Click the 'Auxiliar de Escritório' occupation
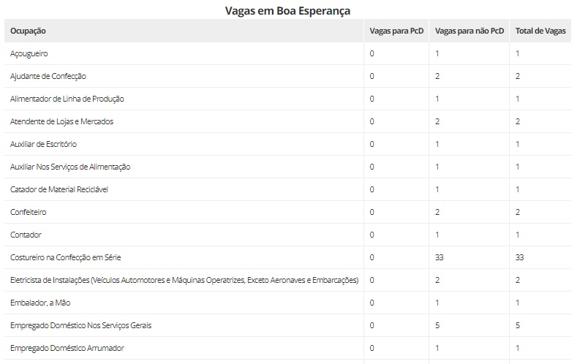The image size is (588, 364). click(x=43, y=144)
